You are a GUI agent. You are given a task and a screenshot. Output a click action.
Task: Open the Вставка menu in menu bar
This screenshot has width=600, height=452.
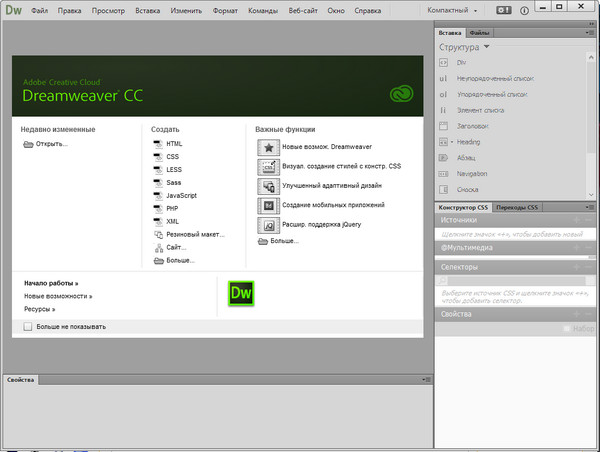click(146, 11)
